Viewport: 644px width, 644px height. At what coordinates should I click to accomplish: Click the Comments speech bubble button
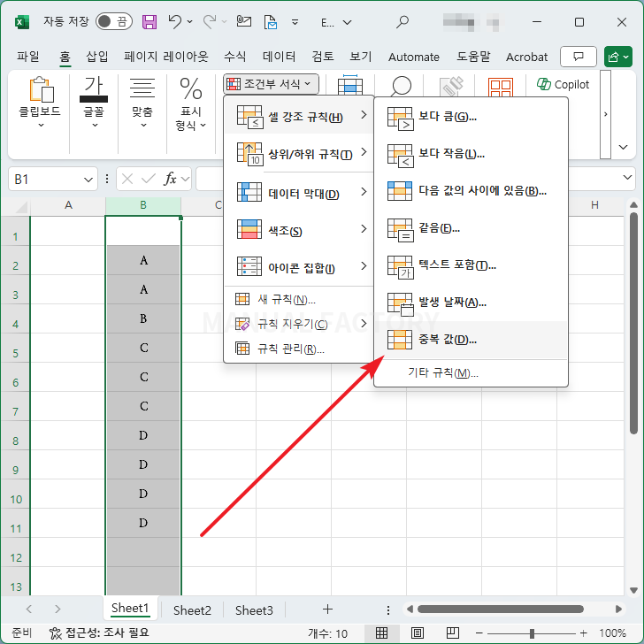(x=579, y=57)
